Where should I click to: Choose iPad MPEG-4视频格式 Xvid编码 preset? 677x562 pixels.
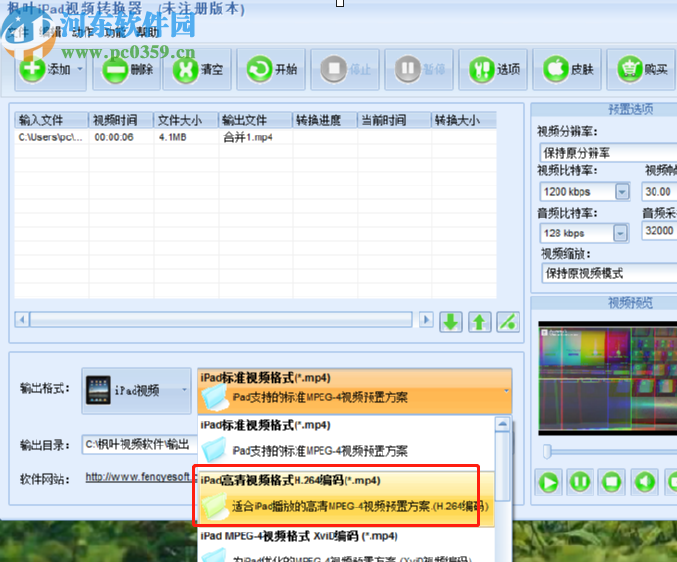point(346,546)
